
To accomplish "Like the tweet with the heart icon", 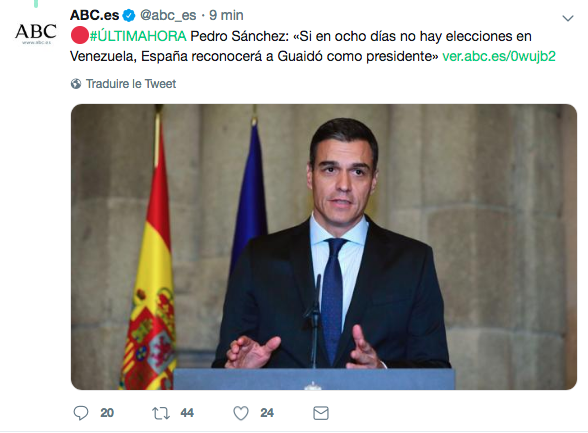I will [241, 413].
